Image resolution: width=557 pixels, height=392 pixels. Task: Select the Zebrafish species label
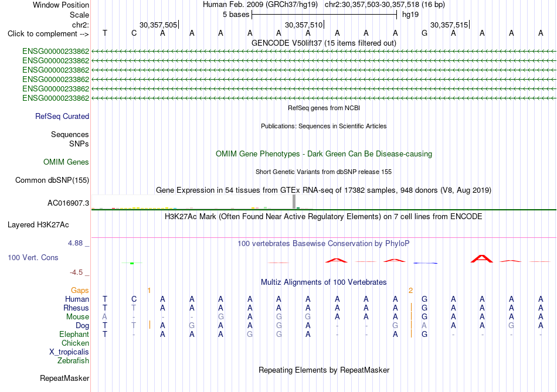click(x=73, y=360)
